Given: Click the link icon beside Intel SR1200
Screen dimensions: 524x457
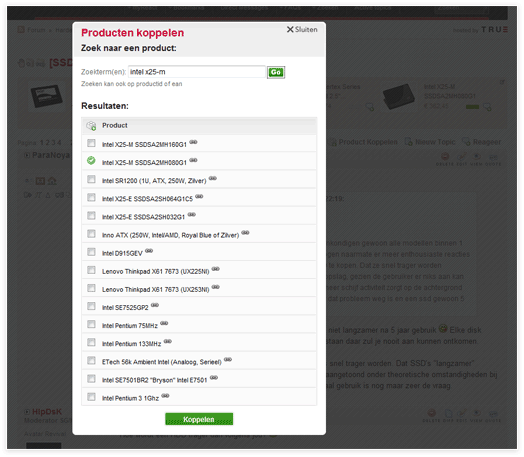Looking at the screenshot, I should click(213, 178).
